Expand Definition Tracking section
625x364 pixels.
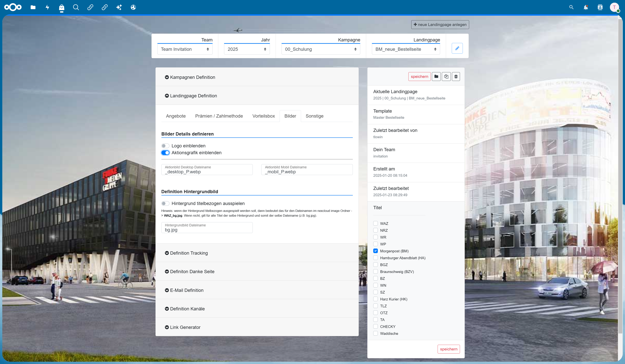257,253
